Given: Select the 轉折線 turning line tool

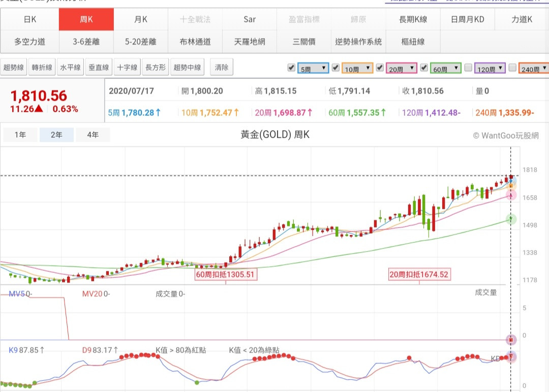Looking at the screenshot, I should coord(42,68).
